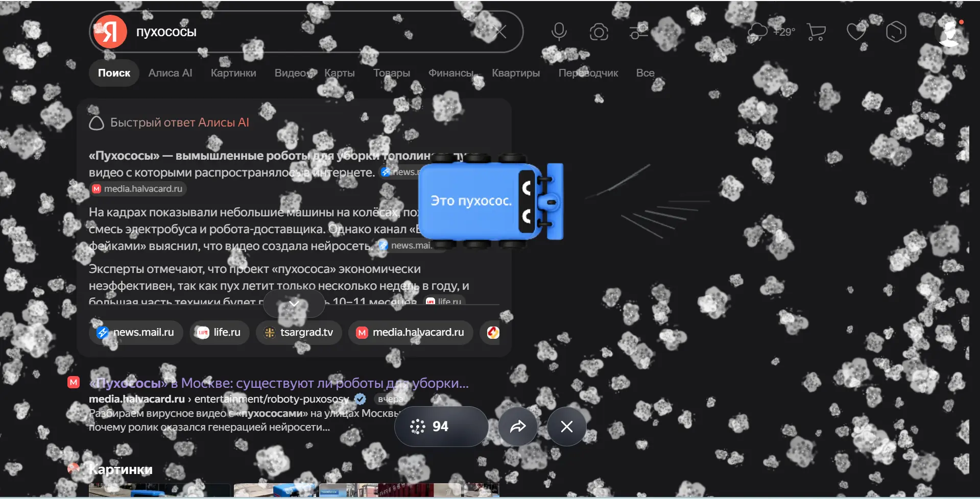The image size is (980, 499).
Task: Open the user profile avatar
Action: pos(949,32)
